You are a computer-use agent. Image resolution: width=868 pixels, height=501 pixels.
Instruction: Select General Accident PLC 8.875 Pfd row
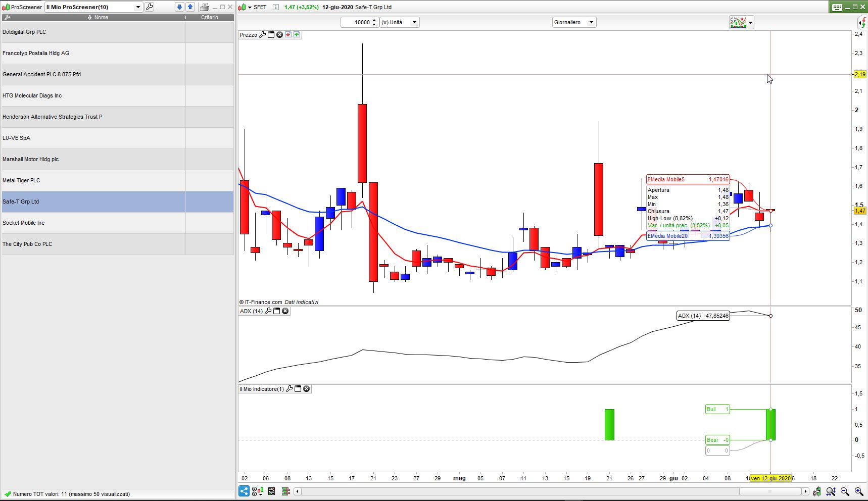tap(118, 74)
